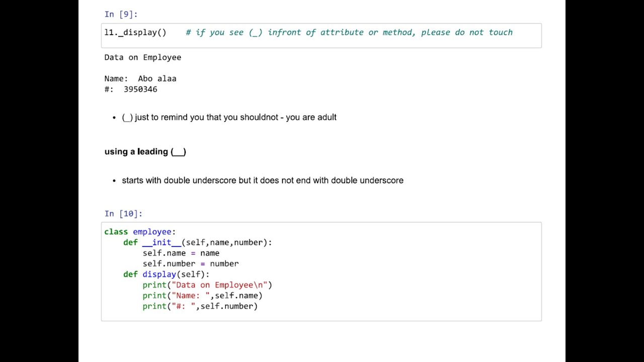Select the 'Data on Employee' output line
The image size is (644, 362).
pyautogui.click(x=143, y=57)
